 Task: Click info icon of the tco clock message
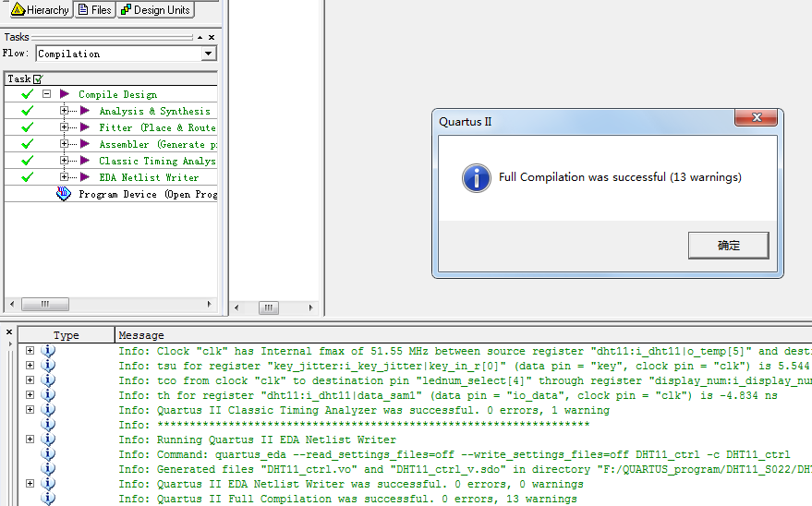48,380
